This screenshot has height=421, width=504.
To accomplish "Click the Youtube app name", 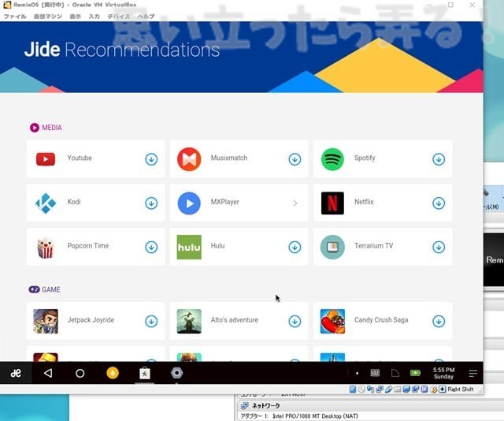I will [80, 158].
